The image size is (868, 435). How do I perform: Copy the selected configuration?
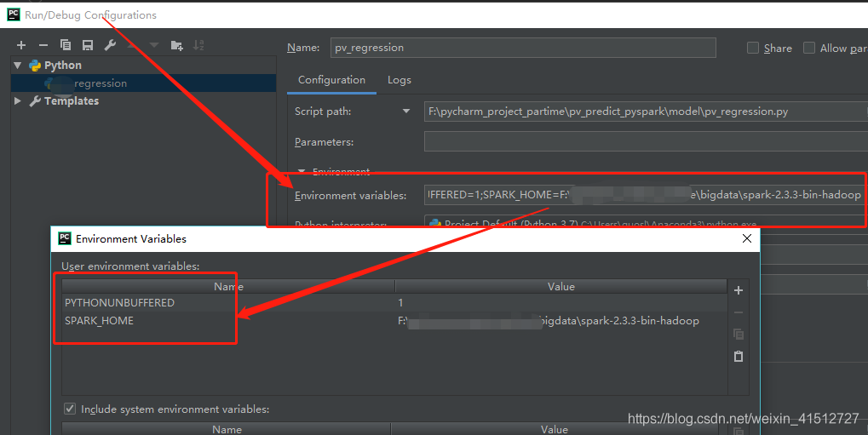tap(66, 45)
